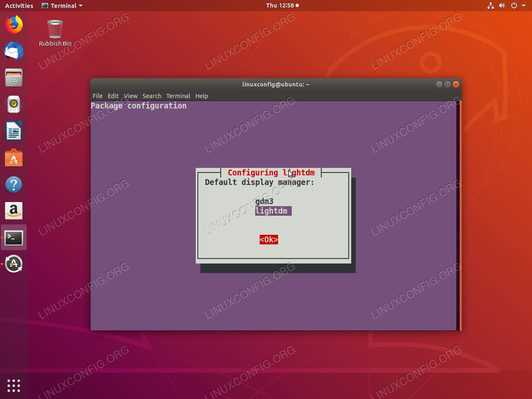This screenshot has height=399, width=532.
Task: Open Rhythmbox music player icon
Action: point(14,104)
